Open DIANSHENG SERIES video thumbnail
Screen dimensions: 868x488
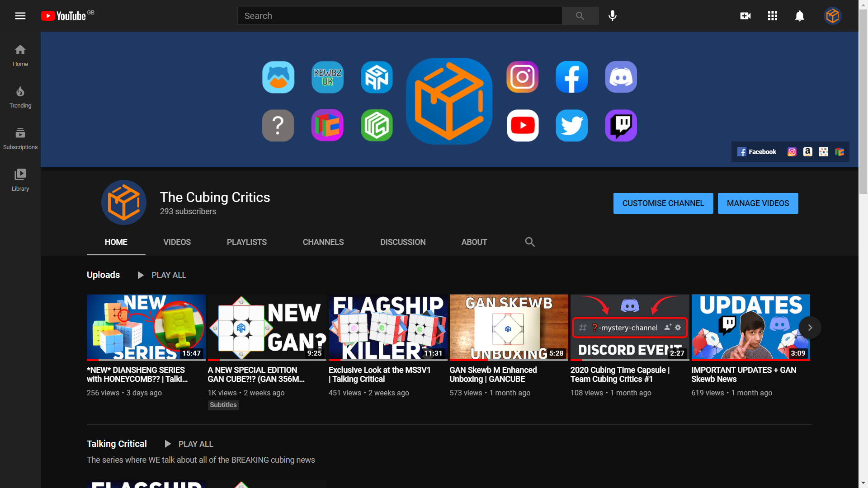tap(146, 328)
